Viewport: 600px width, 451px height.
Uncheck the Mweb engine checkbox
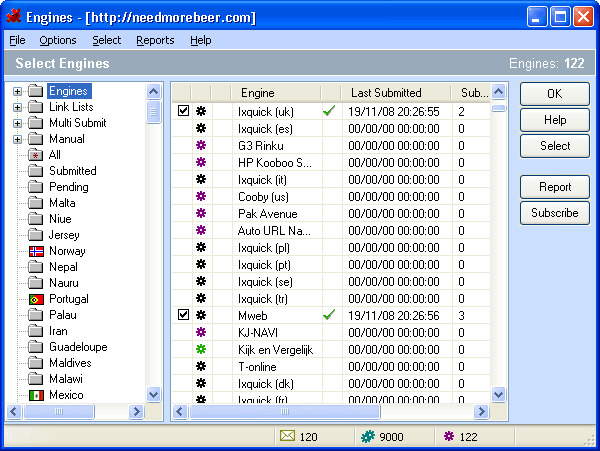click(x=182, y=314)
